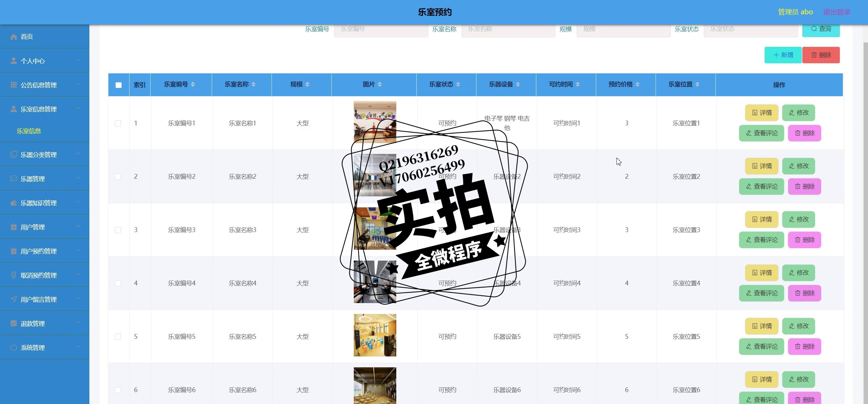Expand the 乐器管理 menu chevron
Screen dimensions: 868x404
pyautogui.click(x=79, y=178)
